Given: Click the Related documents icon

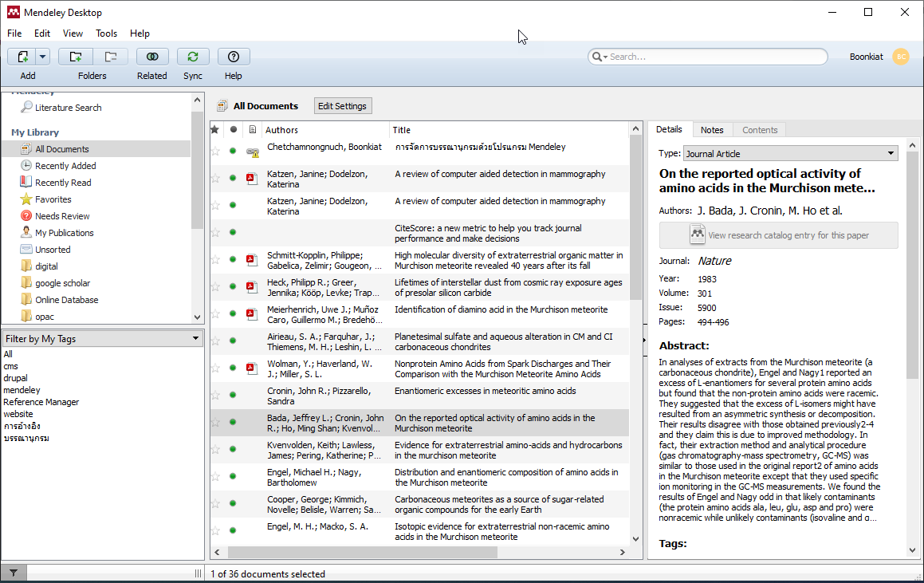Looking at the screenshot, I should pyautogui.click(x=152, y=57).
